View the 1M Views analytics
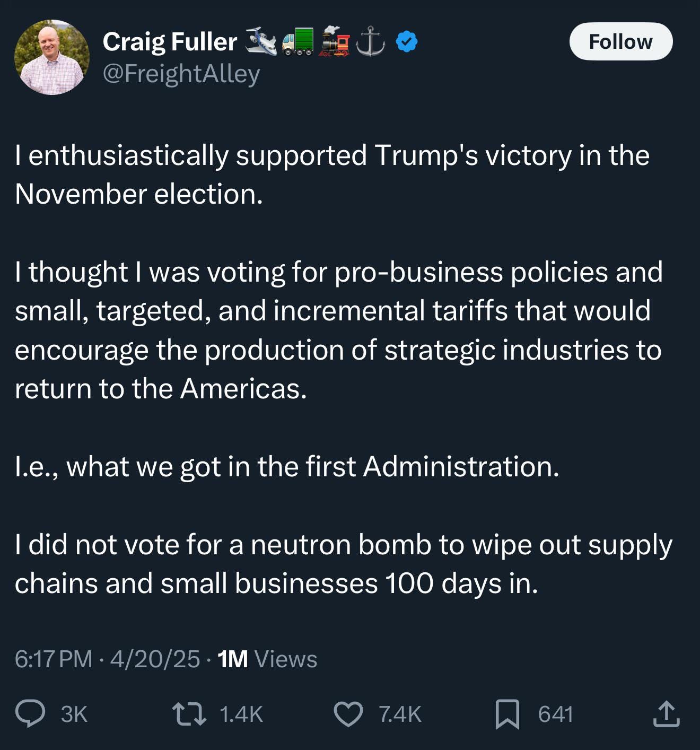This screenshot has height=750, width=700. click(x=267, y=659)
